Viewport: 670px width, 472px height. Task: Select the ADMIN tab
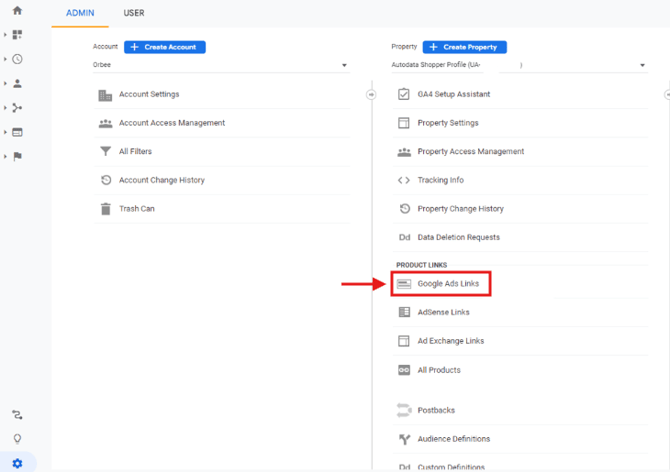(80, 13)
